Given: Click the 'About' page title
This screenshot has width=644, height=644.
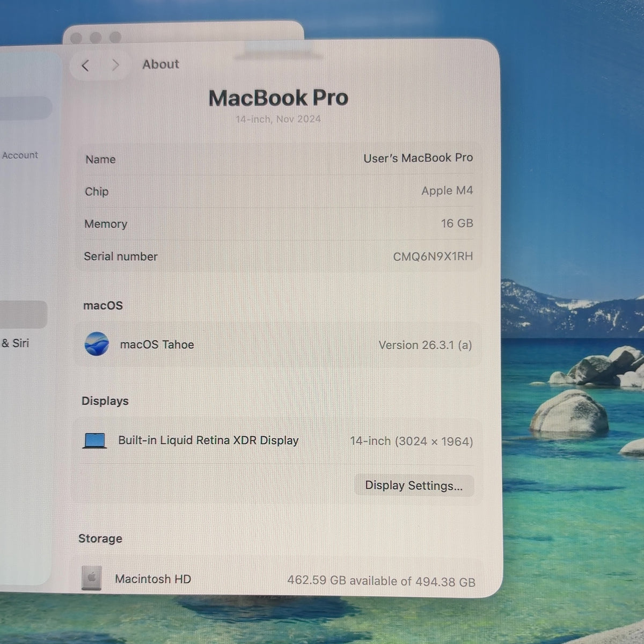Looking at the screenshot, I should click(x=160, y=64).
